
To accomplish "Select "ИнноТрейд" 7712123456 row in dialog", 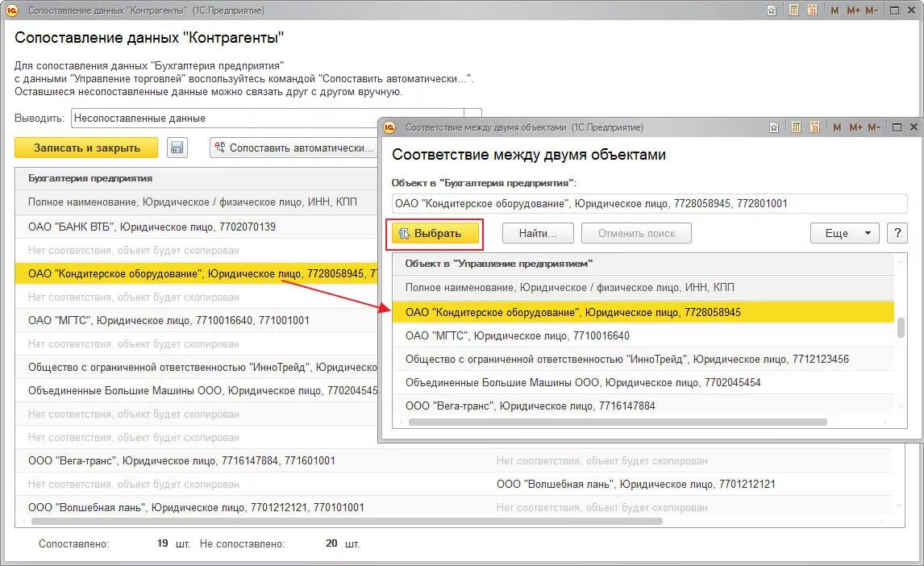I will [x=643, y=360].
